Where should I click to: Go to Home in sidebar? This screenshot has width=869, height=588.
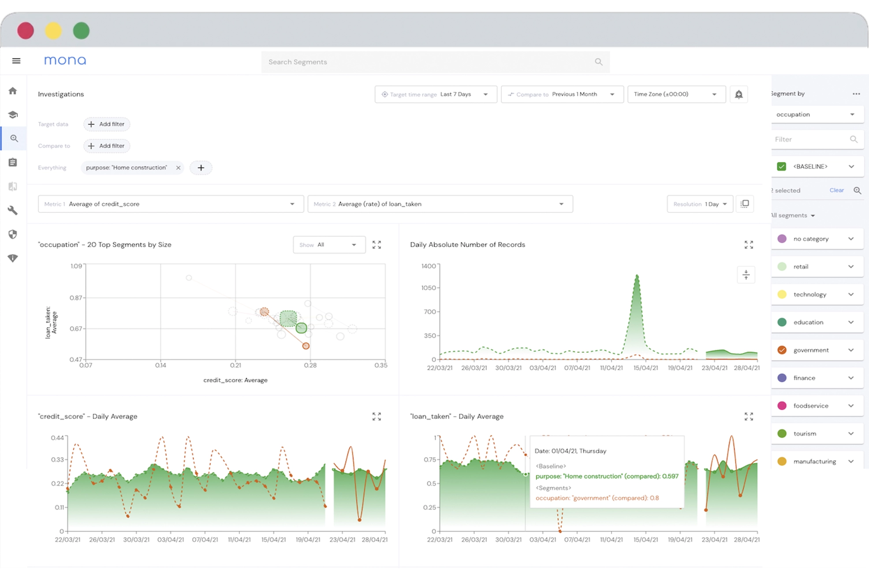tap(13, 91)
